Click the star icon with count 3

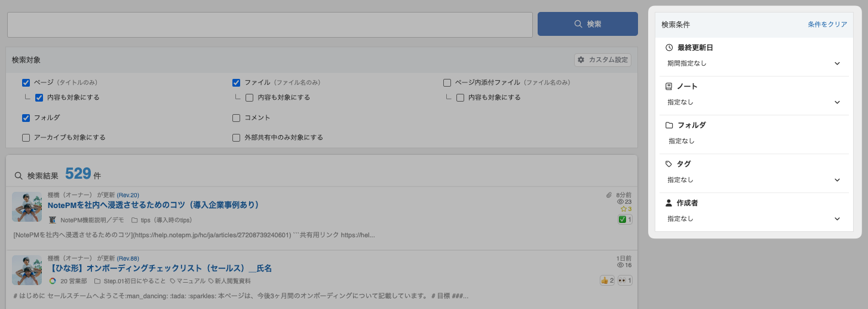pyautogui.click(x=623, y=209)
